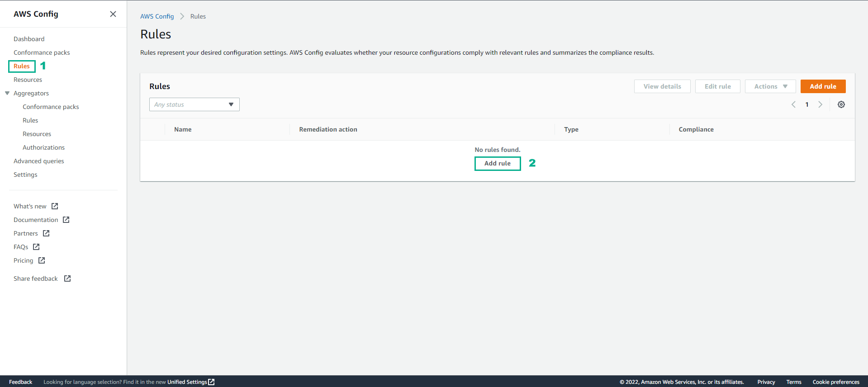This screenshot has width=868, height=387.
Task: Click external icon beside FAQs
Action: click(36, 247)
